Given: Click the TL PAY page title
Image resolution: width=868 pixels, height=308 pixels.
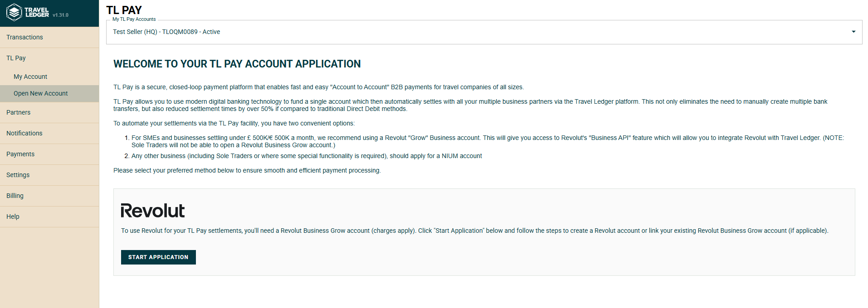Looking at the screenshot, I should click(x=124, y=10).
